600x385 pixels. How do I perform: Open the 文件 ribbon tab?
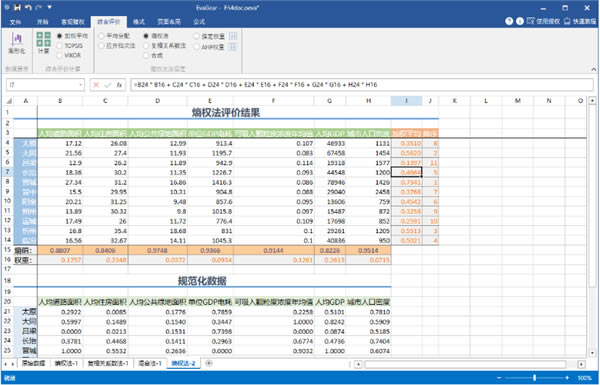point(15,22)
